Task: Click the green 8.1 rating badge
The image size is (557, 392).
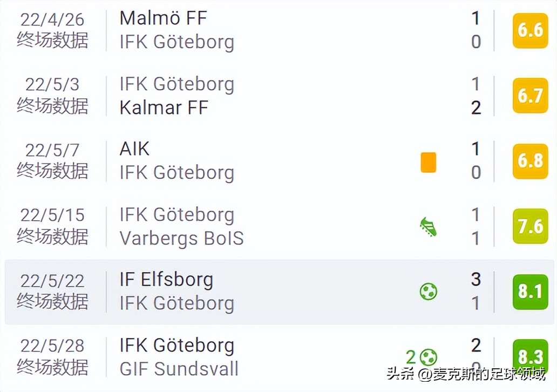Action: point(530,292)
